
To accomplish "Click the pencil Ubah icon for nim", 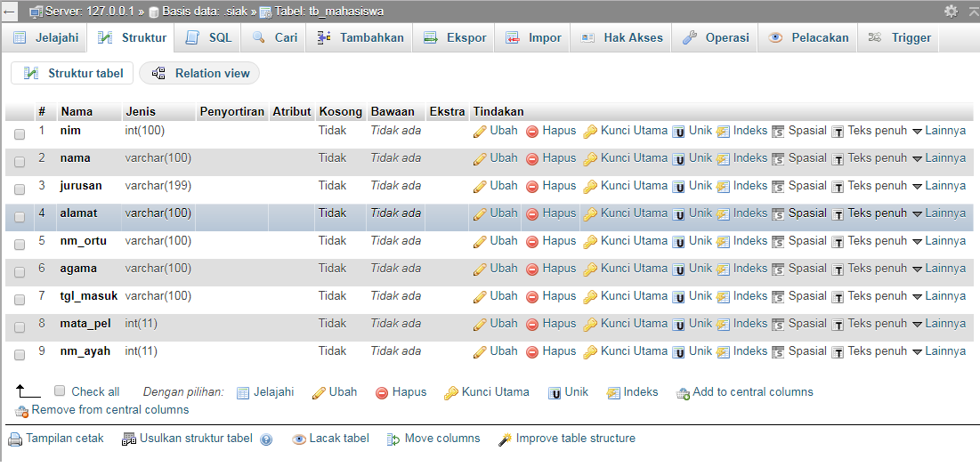I will tap(480, 132).
